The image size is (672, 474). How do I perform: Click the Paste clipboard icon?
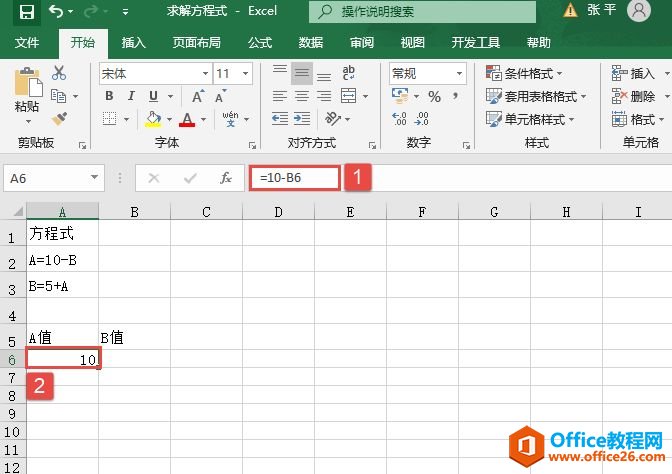(28, 82)
